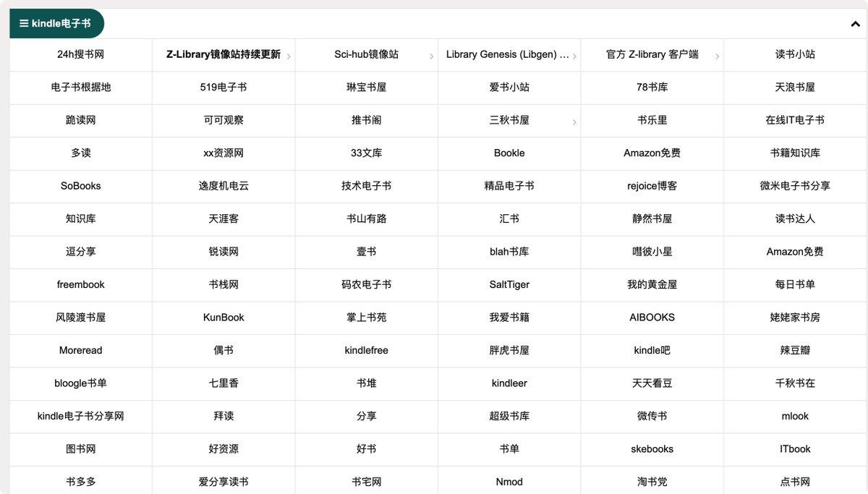The image size is (868, 494).
Task: Expand the chevron next to Library Genesis (Libgen)
Action: [574, 56]
